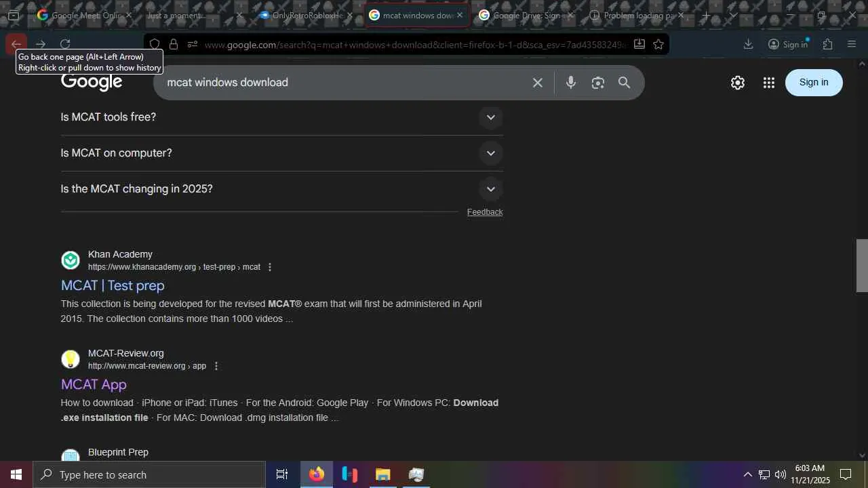Open the Windows notification center

(846, 474)
